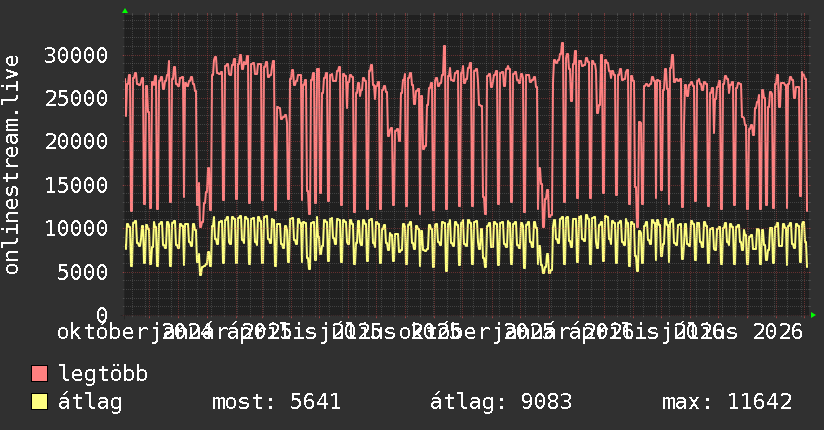
Task: Click the yellow átlag legend swatch
Action: pos(39,401)
